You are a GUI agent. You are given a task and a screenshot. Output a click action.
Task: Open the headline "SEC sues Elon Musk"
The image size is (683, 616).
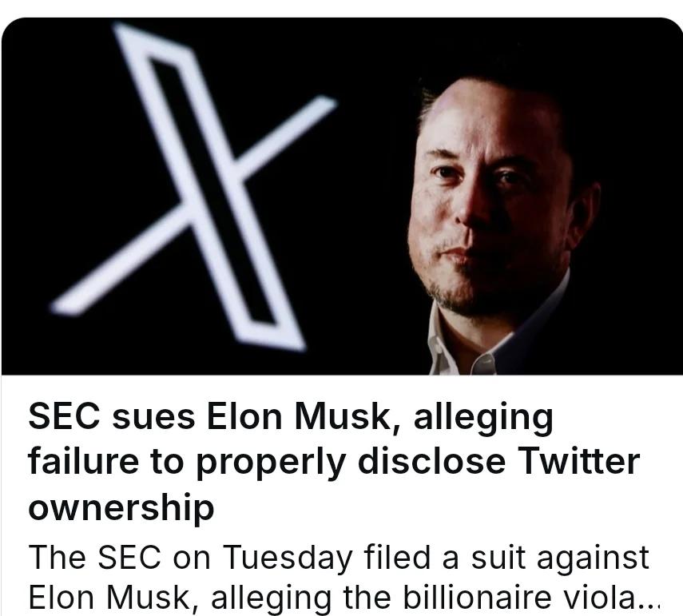coord(291,417)
